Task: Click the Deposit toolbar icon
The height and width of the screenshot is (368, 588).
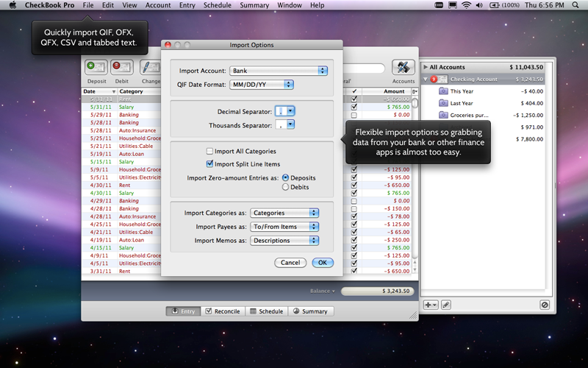Action: [96, 68]
